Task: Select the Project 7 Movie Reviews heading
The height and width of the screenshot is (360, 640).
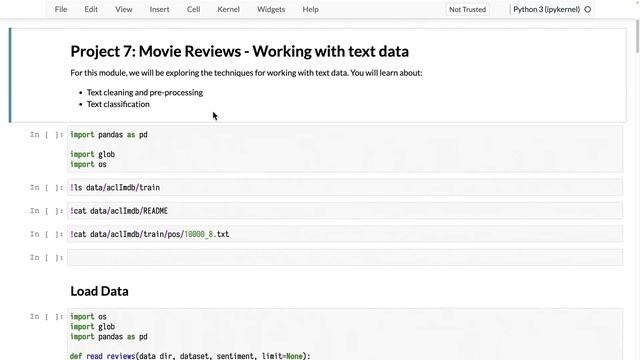Action: coord(240,51)
